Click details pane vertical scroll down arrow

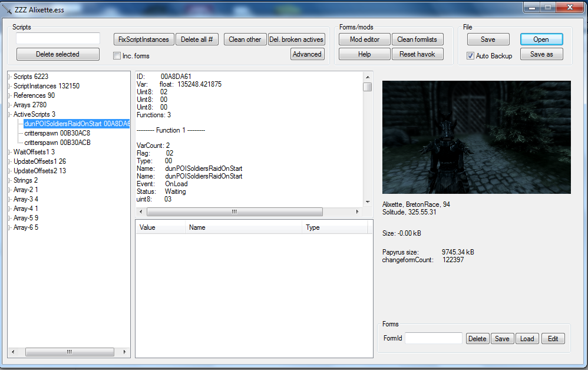(x=368, y=202)
